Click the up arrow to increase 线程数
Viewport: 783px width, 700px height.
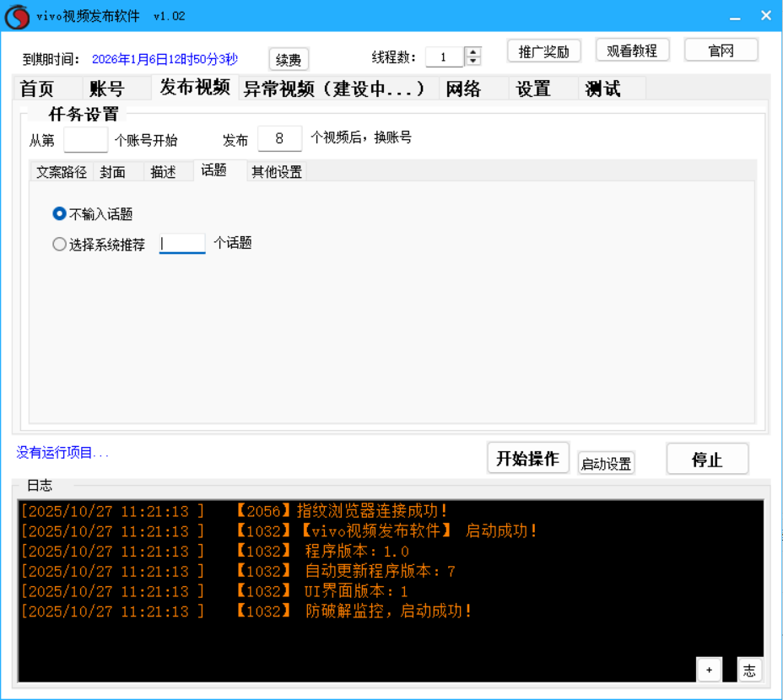point(472,51)
